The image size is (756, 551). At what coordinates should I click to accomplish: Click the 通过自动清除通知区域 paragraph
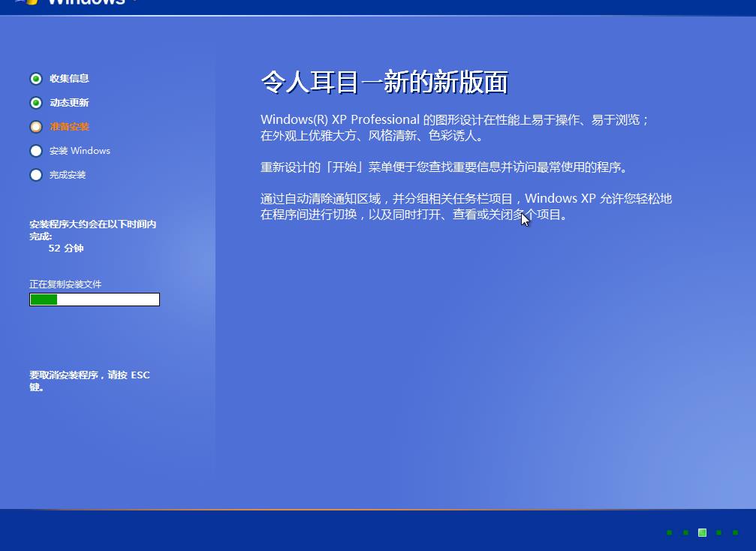[x=466, y=206]
